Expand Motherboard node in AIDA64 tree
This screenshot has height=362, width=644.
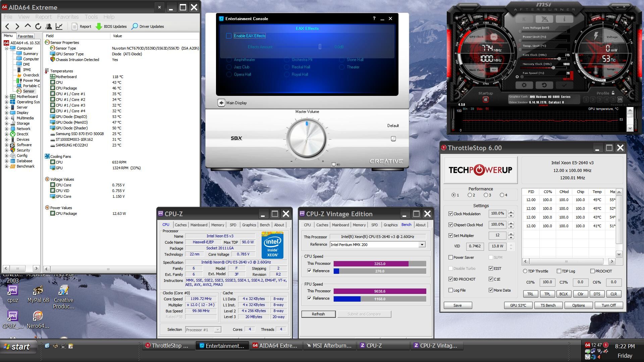(6, 97)
